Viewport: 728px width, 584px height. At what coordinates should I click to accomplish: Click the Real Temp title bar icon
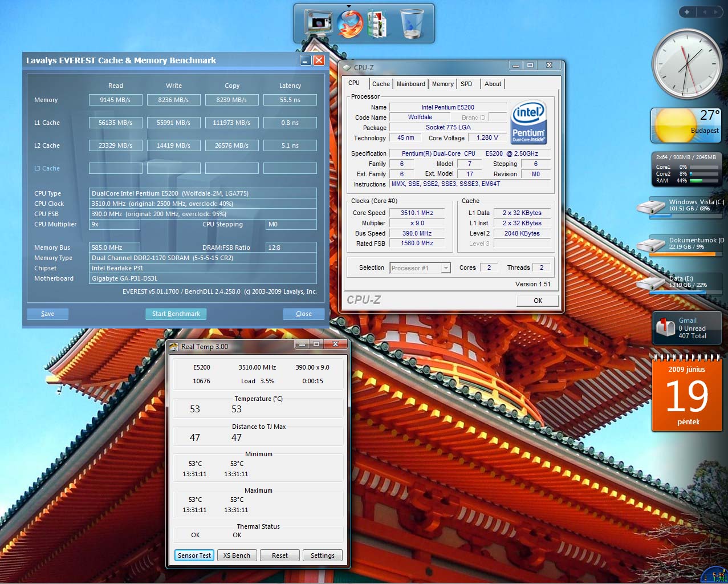[x=173, y=346]
